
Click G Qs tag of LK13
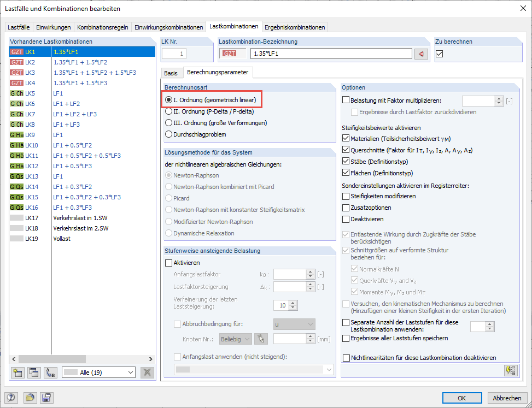[x=16, y=176]
